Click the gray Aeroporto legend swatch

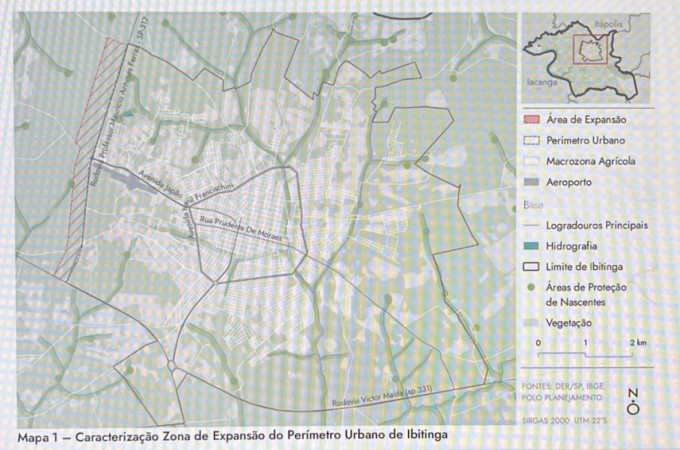click(531, 182)
